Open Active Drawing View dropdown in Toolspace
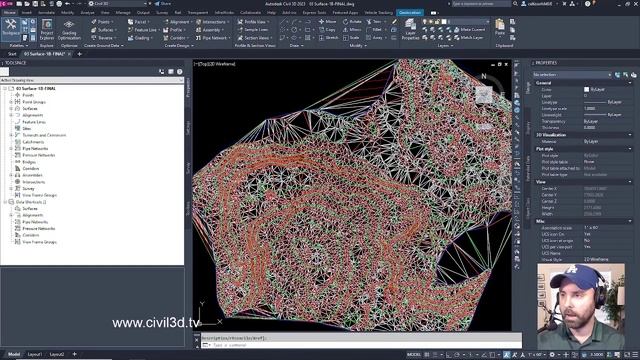640x360 pixels. click(92, 80)
